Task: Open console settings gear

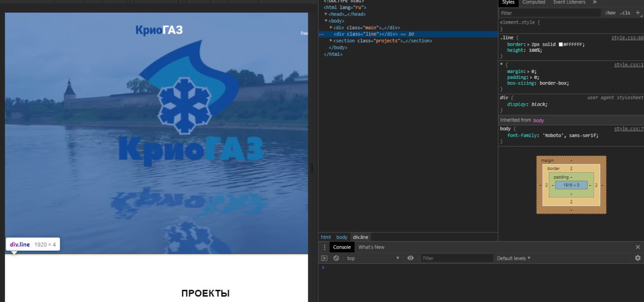Action: pos(638,258)
